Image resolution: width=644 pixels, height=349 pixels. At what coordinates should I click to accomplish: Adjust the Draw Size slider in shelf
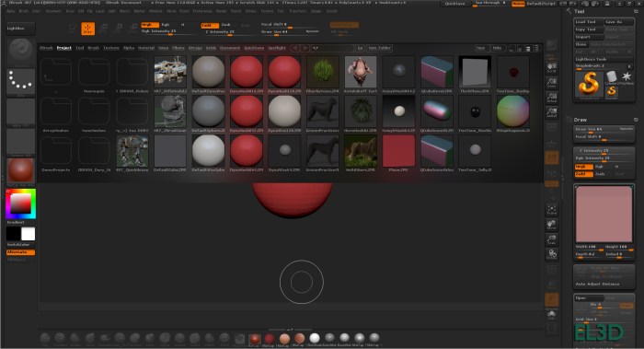(x=291, y=32)
